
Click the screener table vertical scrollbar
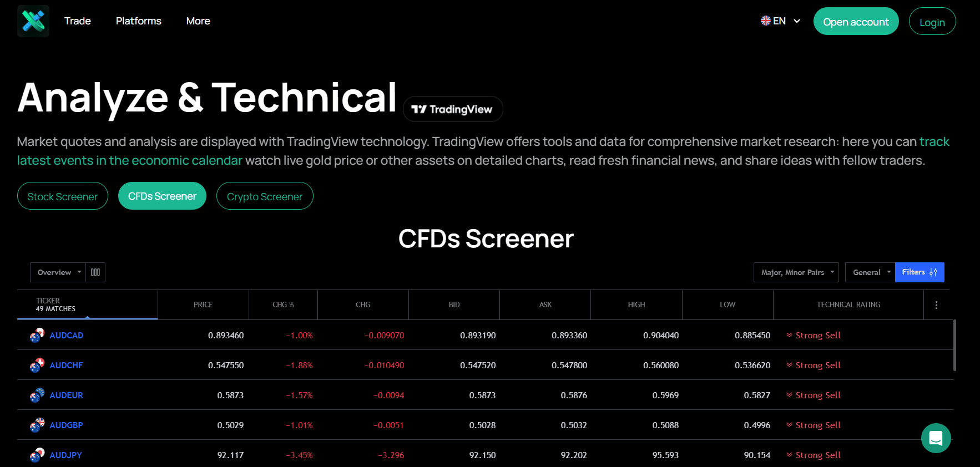pyautogui.click(x=954, y=345)
